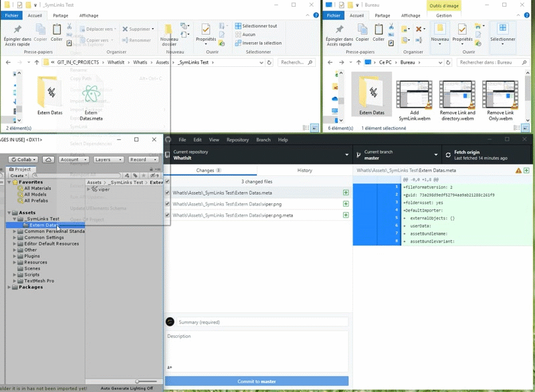Open the Unity Layers dropdown
The image size is (535, 392).
pos(108,159)
